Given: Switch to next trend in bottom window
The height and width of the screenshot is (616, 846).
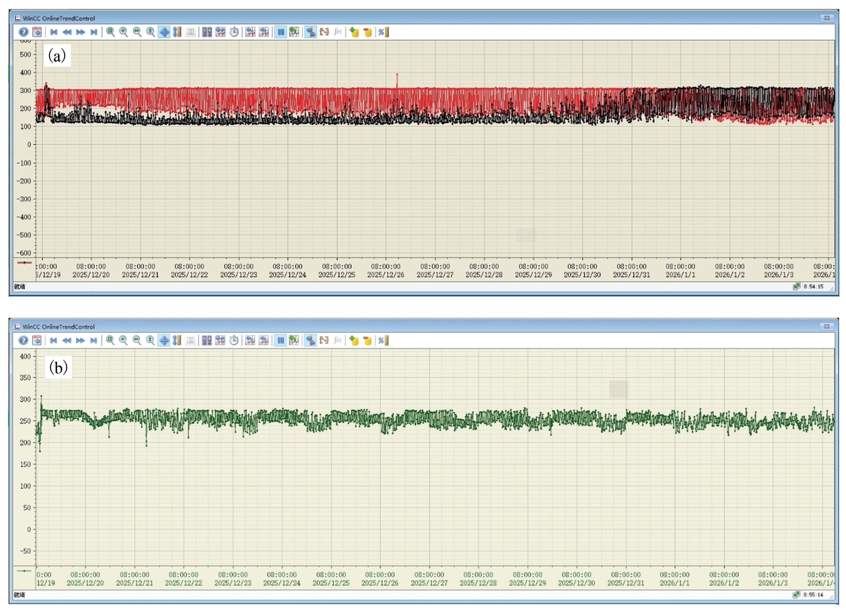Looking at the screenshot, I should (x=264, y=340).
